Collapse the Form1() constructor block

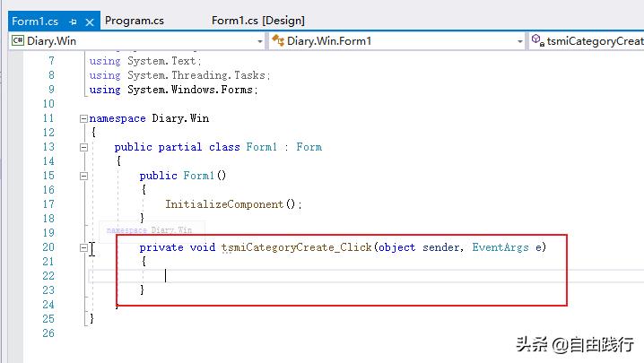[x=83, y=176]
